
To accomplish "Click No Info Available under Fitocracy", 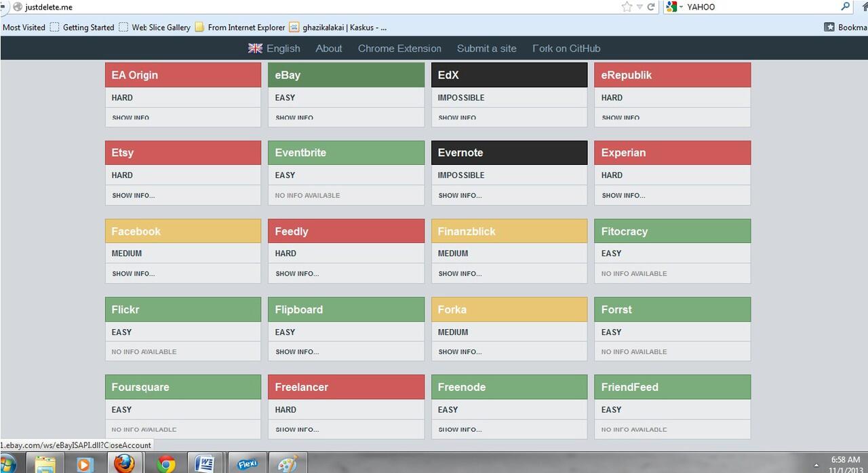I will coord(634,273).
